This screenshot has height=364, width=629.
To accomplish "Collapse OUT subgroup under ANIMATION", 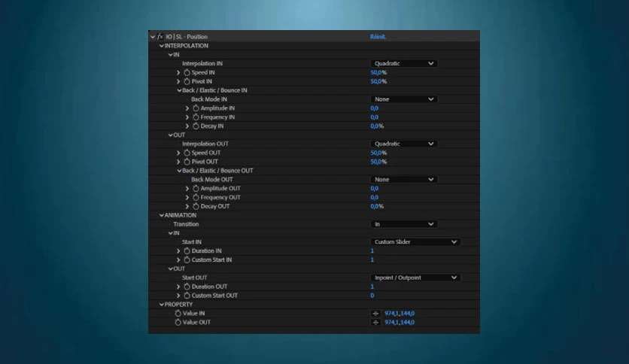I will 171,269.
